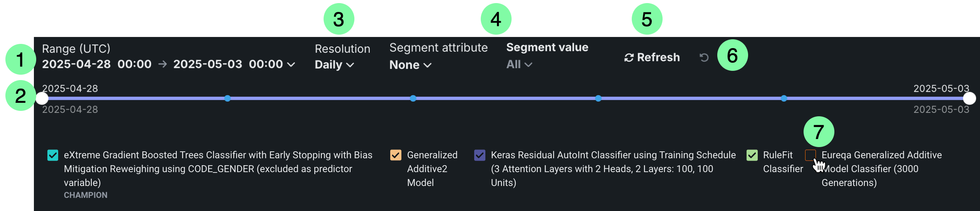Viewport: 980px width, 211px height.
Task: Toggle the Keras Residual AutoInt Classifier checkbox
Action: tap(480, 155)
